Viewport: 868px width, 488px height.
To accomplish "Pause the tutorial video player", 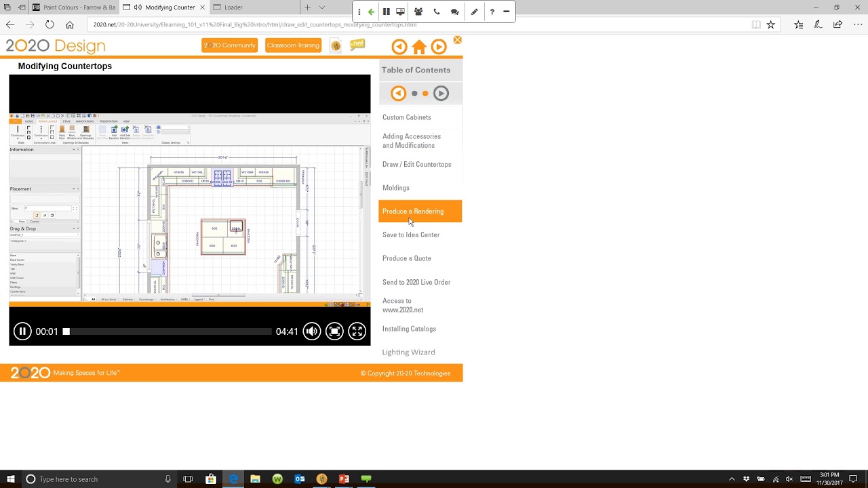I will [22, 331].
